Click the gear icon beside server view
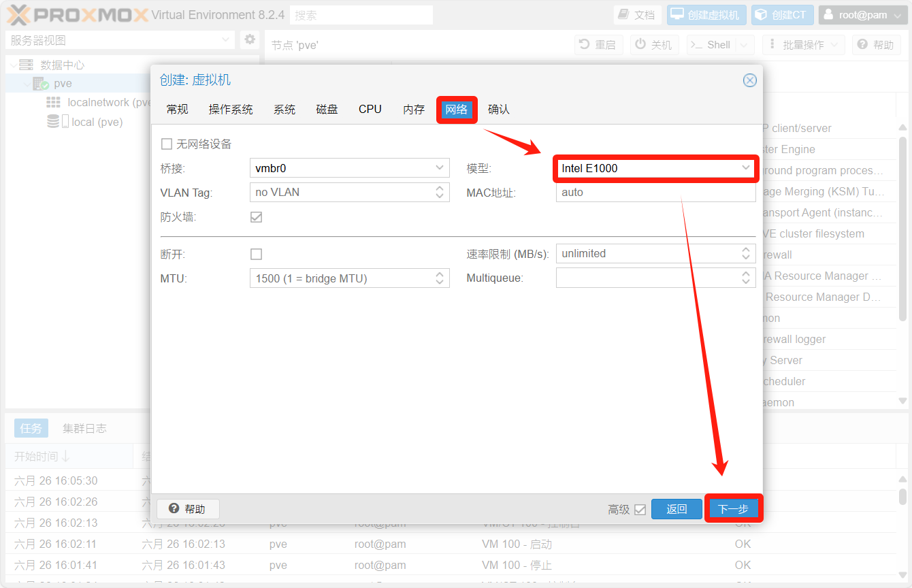912x588 pixels. click(250, 39)
